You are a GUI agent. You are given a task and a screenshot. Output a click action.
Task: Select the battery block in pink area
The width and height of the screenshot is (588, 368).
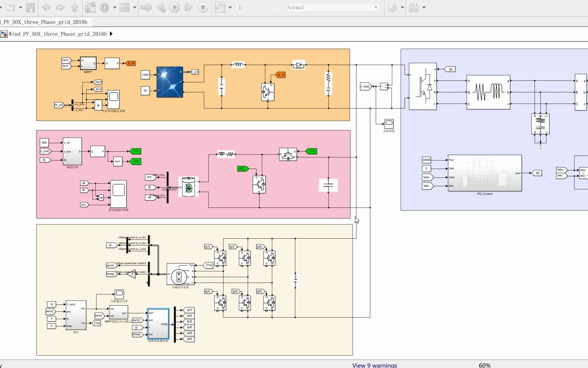[188, 187]
